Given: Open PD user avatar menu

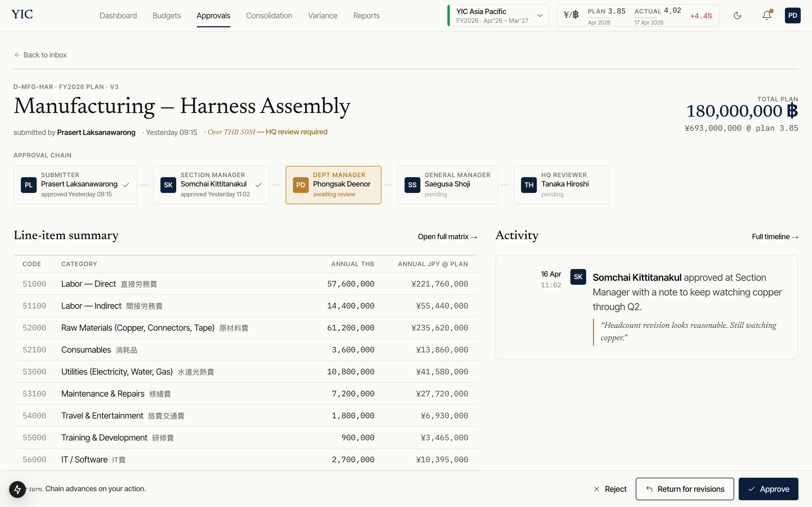Looking at the screenshot, I should pyautogui.click(x=792, y=15).
